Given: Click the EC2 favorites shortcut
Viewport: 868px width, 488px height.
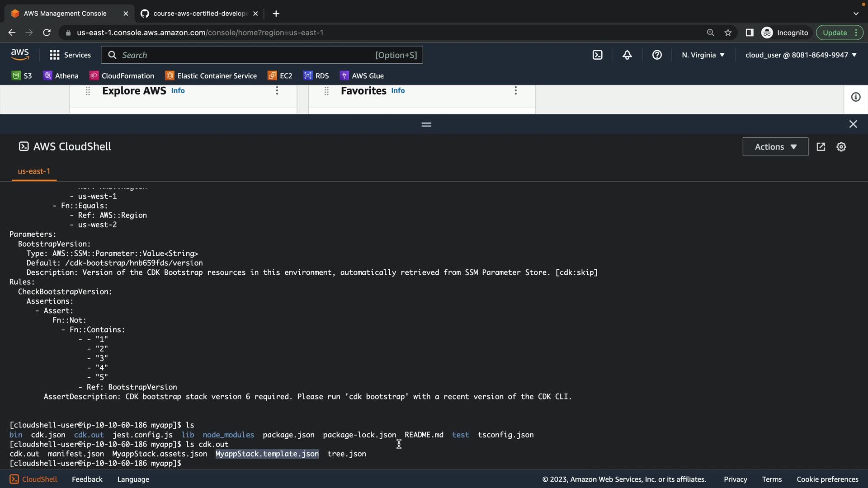Looking at the screenshot, I should [x=280, y=75].
